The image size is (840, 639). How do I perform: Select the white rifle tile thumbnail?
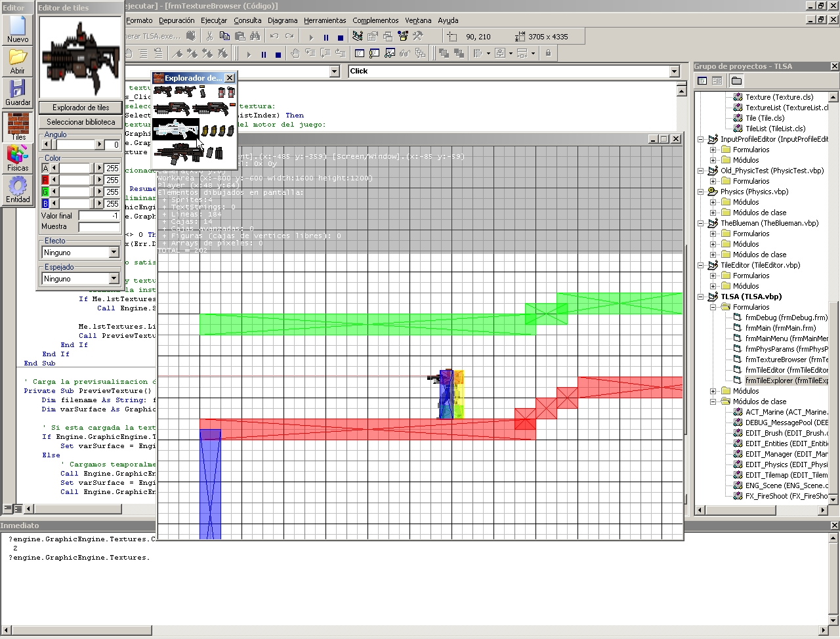(175, 129)
